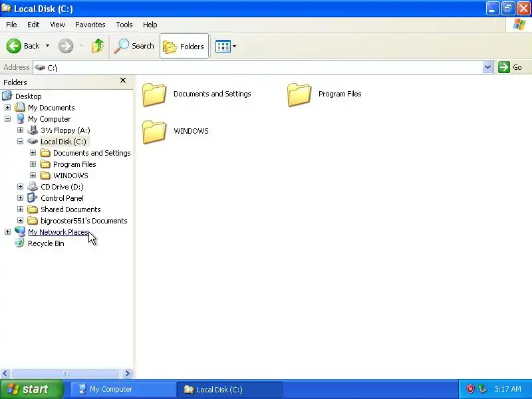Open the Help menu
The height and width of the screenshot is (399, 532).
coord(150,25)
